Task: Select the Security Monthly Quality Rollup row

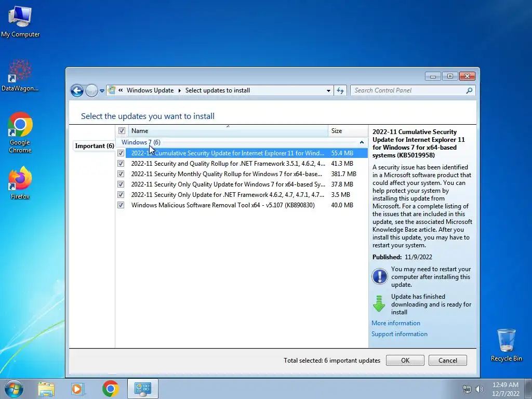Action: point(247,174)
